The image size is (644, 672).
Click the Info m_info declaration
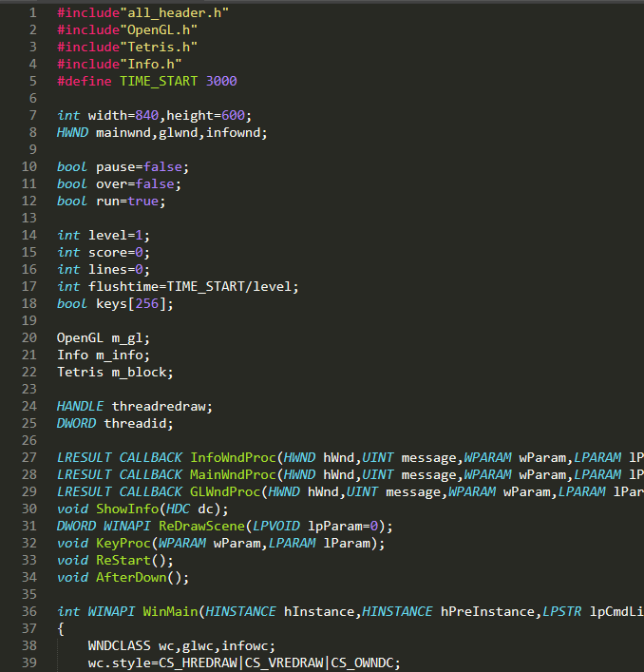(x=104, y=355)
